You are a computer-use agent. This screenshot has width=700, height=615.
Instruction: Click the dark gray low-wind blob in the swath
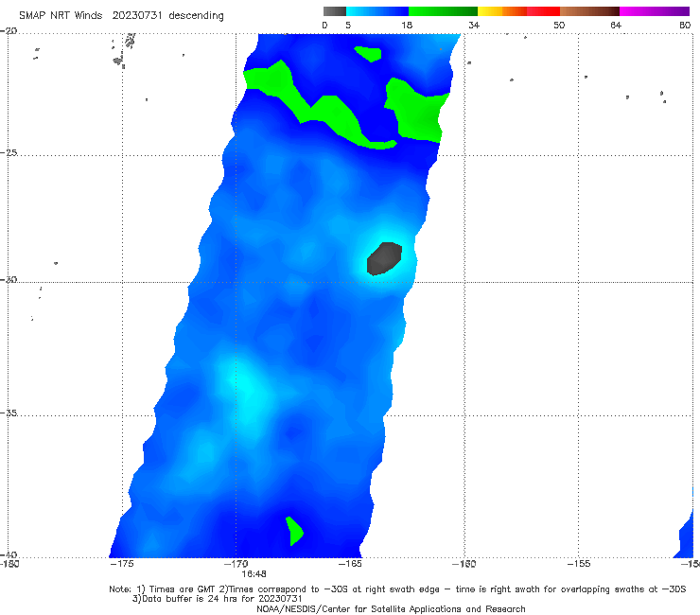(x=384, y=258)
